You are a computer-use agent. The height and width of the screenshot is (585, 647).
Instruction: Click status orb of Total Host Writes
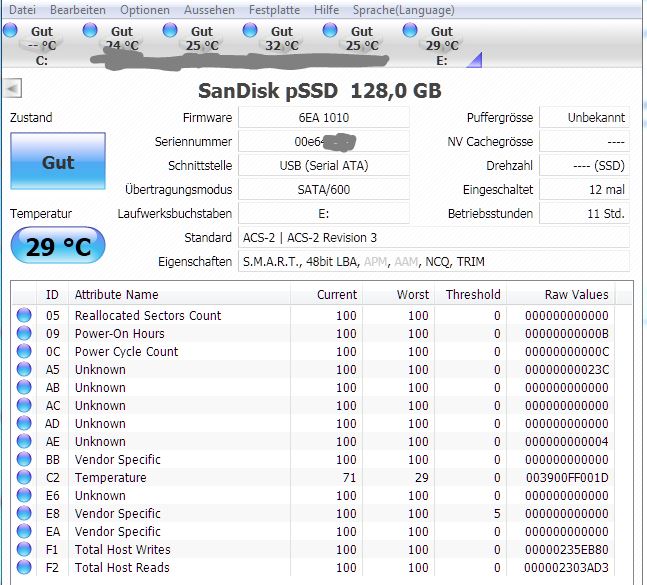[24, 549]
